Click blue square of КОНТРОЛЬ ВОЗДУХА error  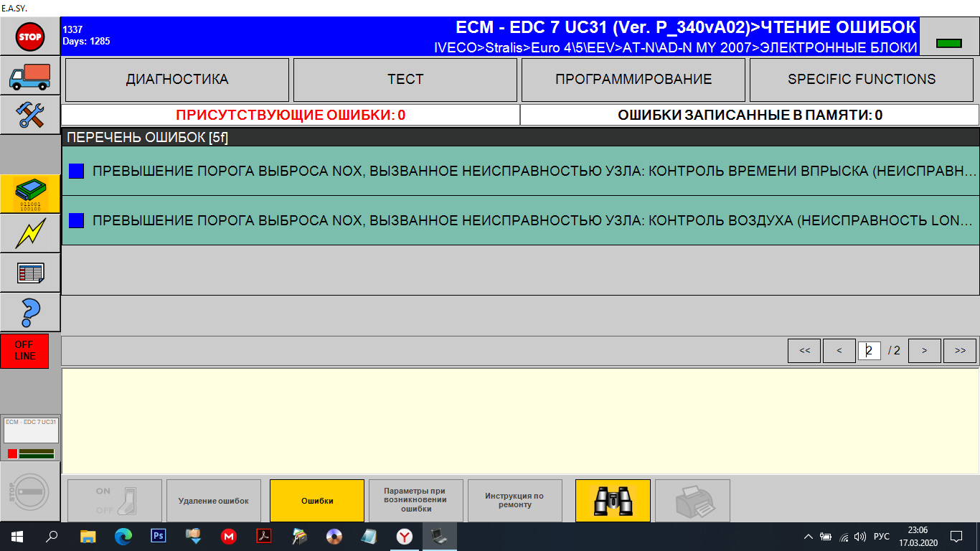(76, 221)
